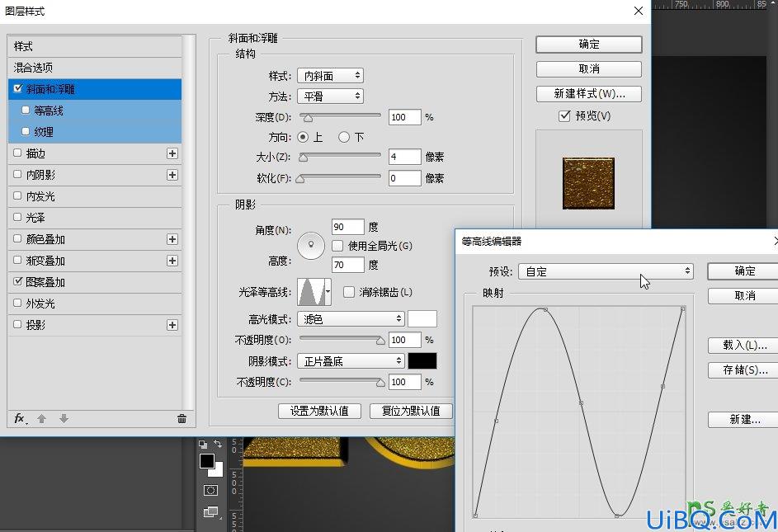Enable the 描边 checkbox
778x532 pixels.
pos(17,153)
